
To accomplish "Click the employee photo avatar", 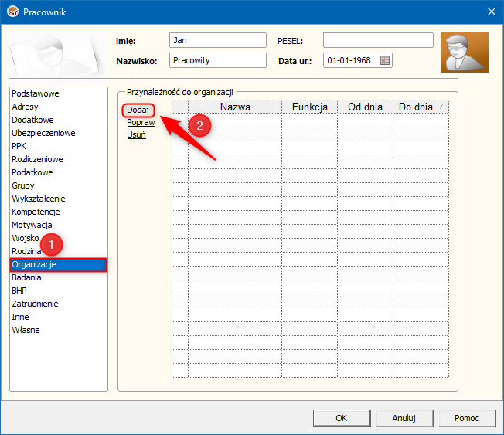I will tap(465, 53).
